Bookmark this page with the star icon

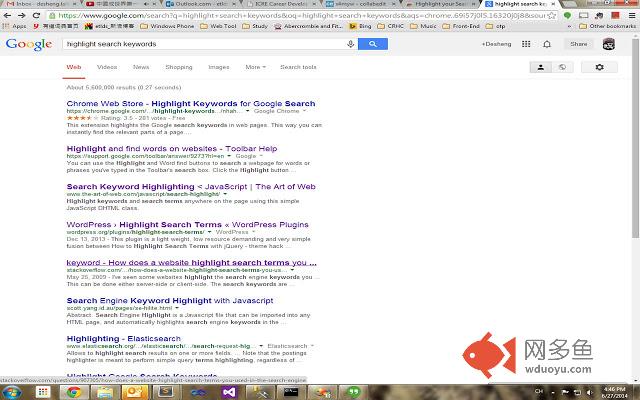point(551,16)
